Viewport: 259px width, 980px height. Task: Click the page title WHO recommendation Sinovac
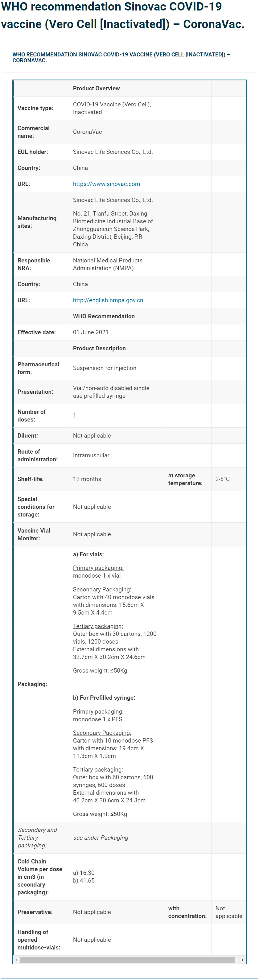point(122,15)
